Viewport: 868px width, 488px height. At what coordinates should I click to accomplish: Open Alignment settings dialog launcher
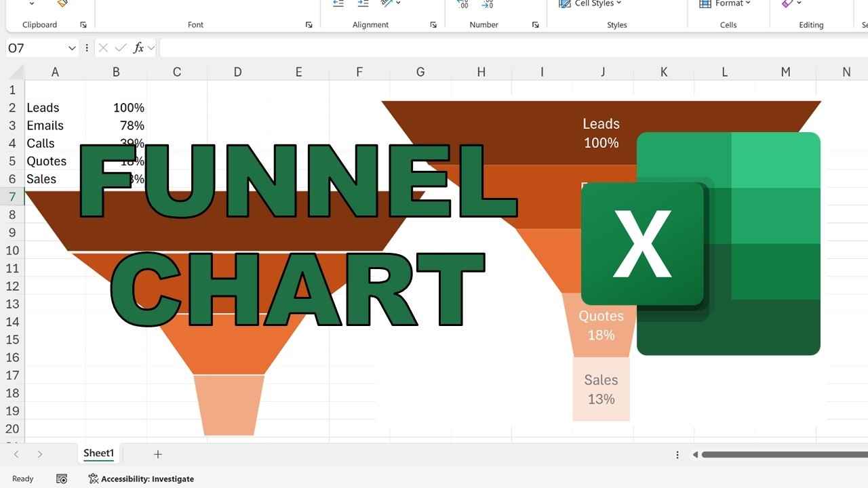[x=433, y=25]
